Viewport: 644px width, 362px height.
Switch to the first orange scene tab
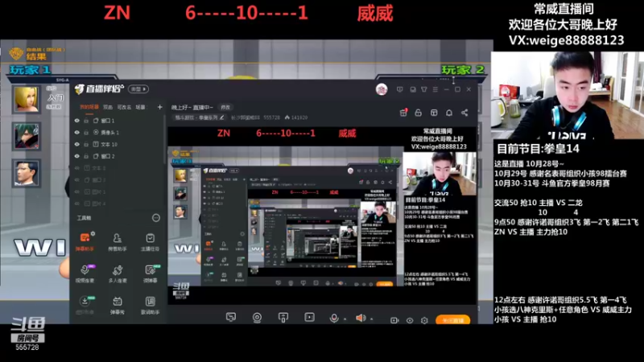click(x=89, y=107)
